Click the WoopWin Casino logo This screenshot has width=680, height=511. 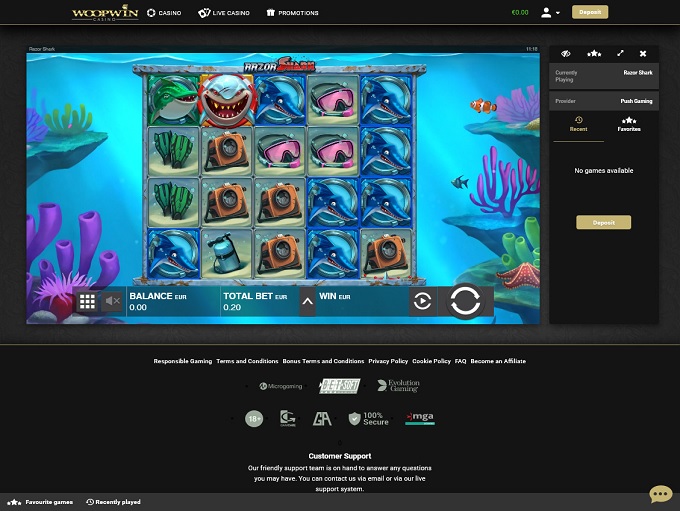click(x=104, y=13)
